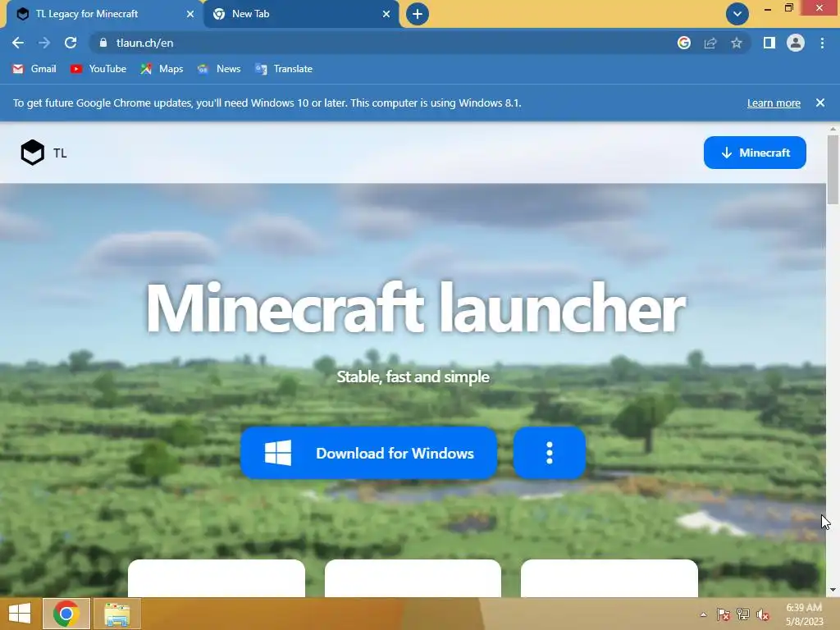The height and width of the screenshot is (630, 840).
Task: Click the muted volume tray icon
Action: tap(763, 614)
